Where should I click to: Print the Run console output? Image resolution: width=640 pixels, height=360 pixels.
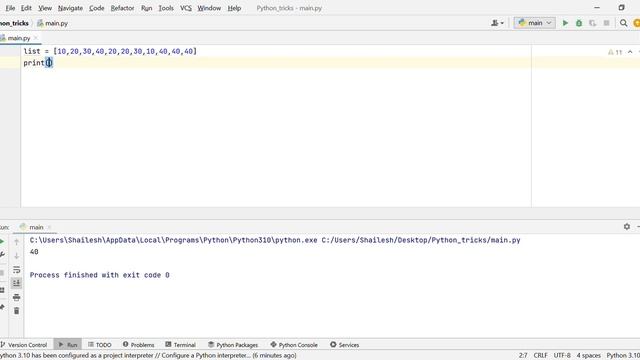tap(16, 297)
